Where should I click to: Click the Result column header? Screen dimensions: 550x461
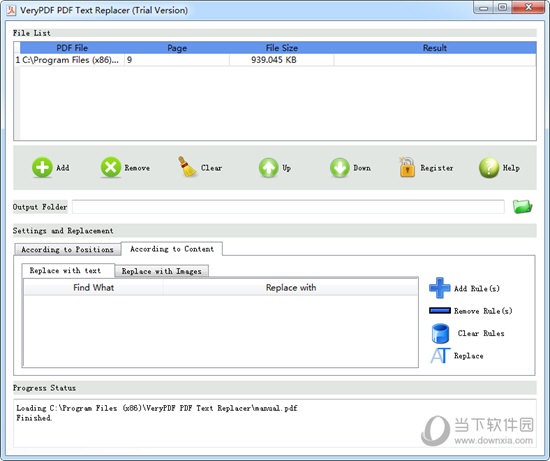point(435,48)
